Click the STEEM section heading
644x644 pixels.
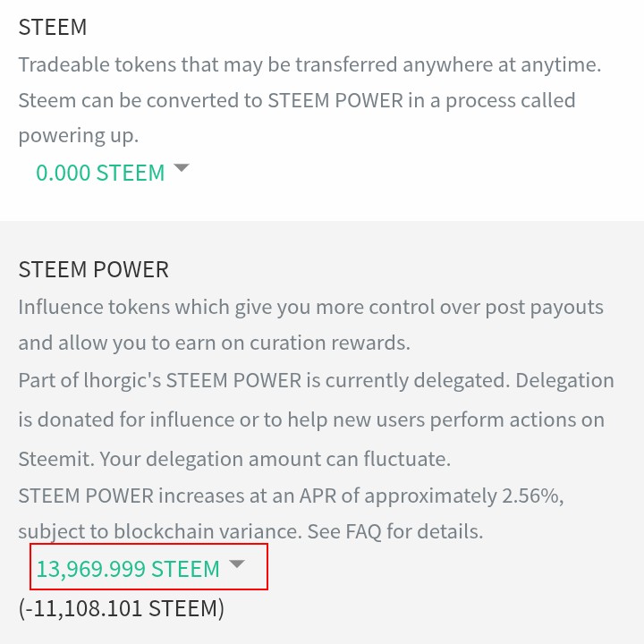click(x=53, y=27)
